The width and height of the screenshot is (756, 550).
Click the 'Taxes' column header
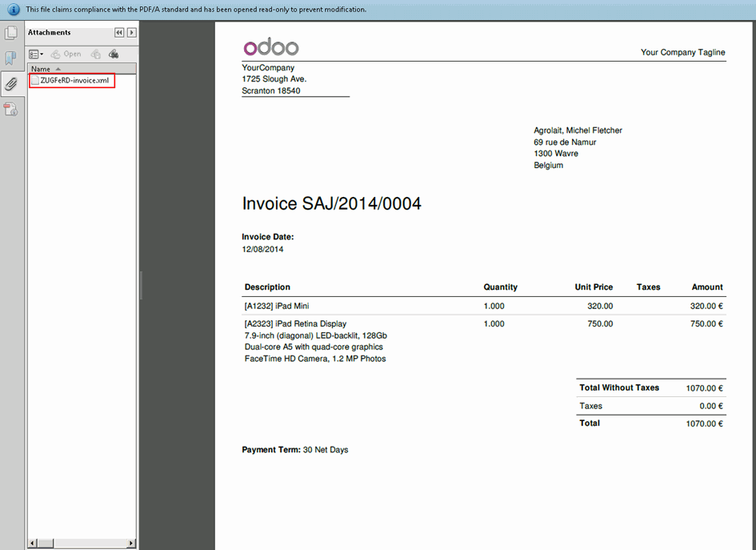648,287
